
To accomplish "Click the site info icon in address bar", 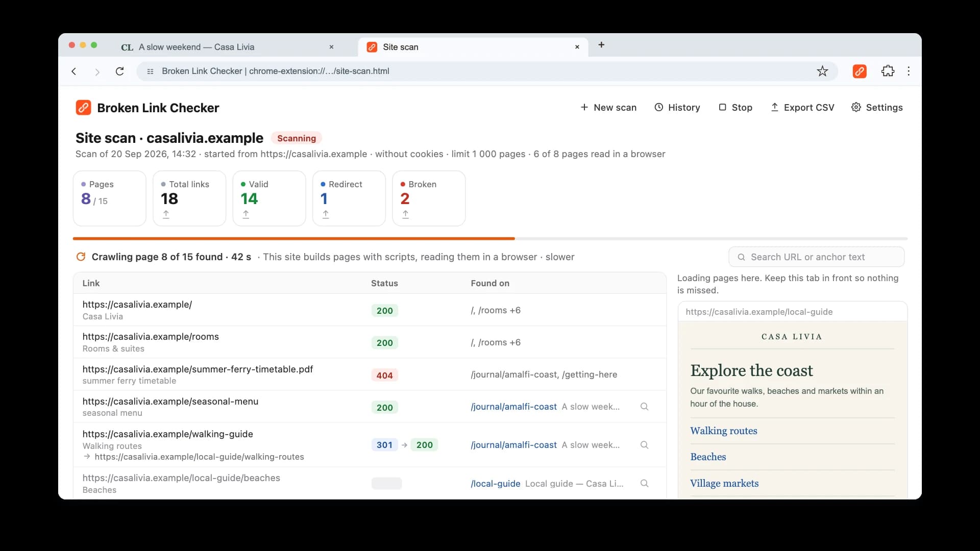I will point(150,71).
